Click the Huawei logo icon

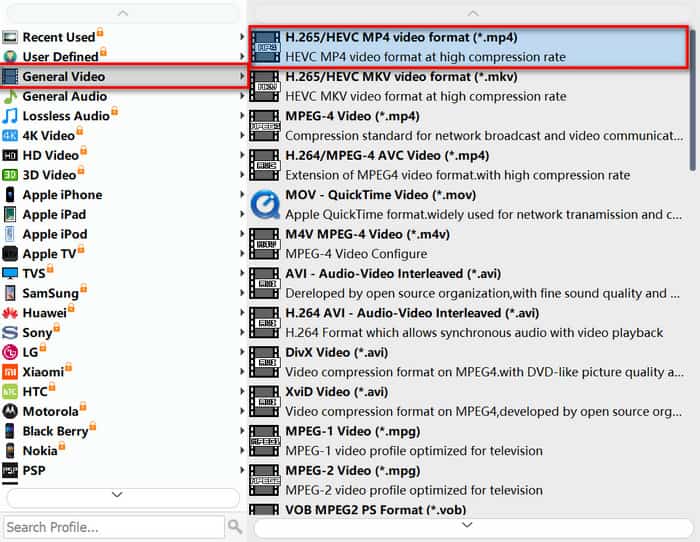[x=10, y=313]
